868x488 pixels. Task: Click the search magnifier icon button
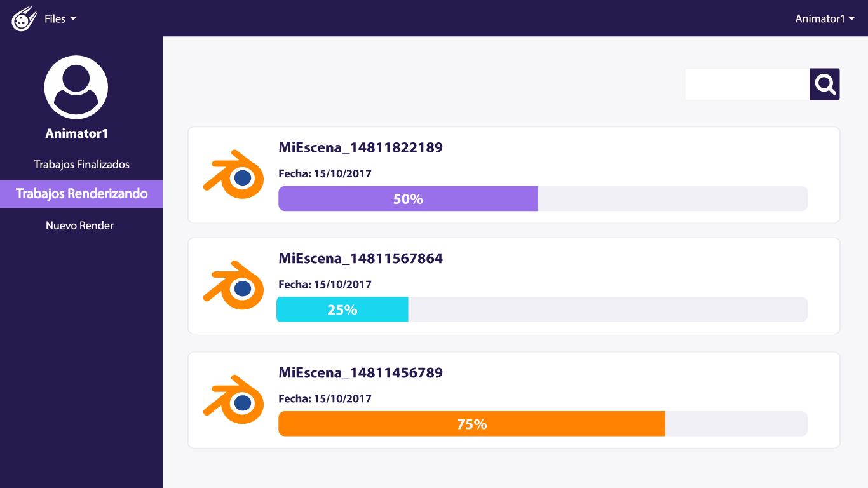click(825, 85)
